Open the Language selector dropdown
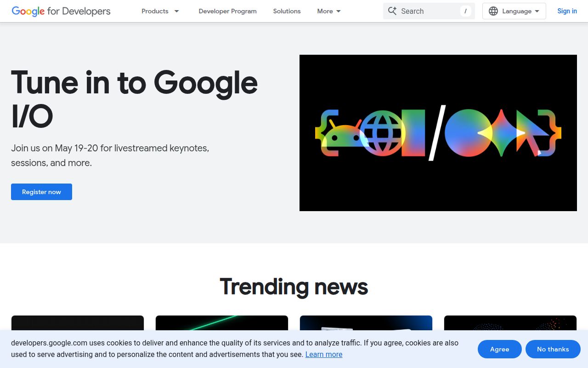Viewport: 588px width, 368px height. coord(514,11)
